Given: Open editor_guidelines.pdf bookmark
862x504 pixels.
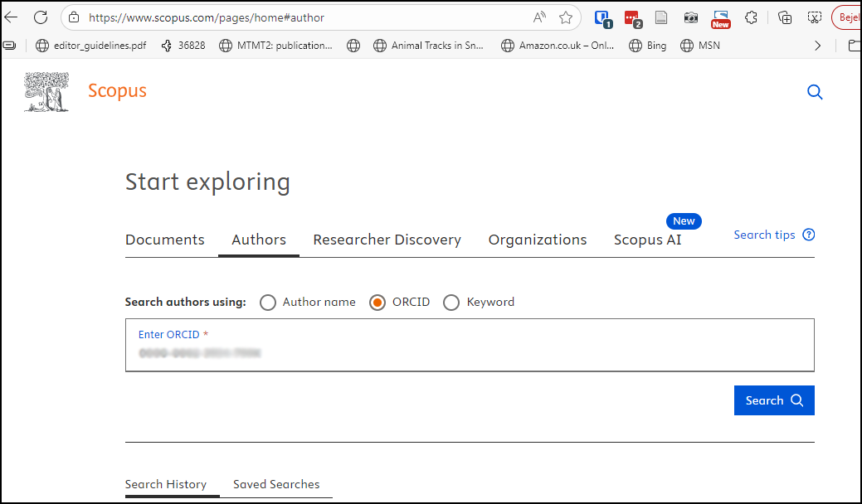Looking at the screenshot, I should coord(90,46).
